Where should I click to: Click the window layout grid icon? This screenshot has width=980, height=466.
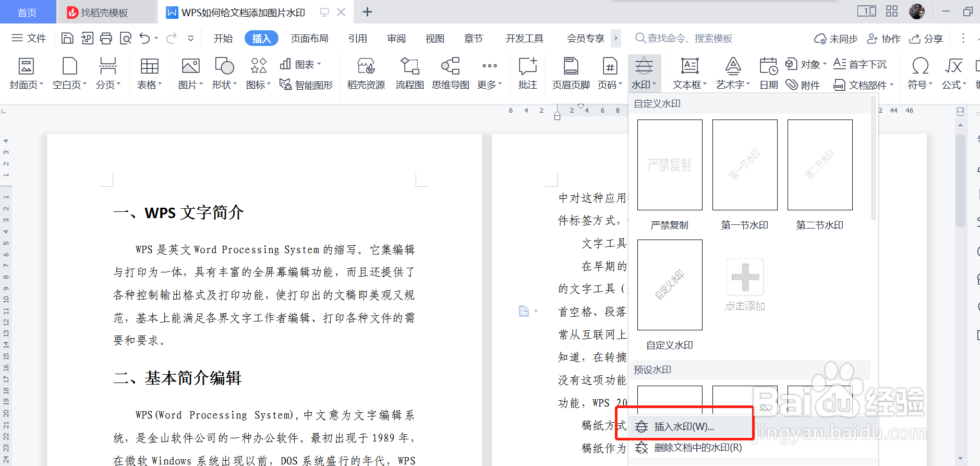[x=892, y=11]
